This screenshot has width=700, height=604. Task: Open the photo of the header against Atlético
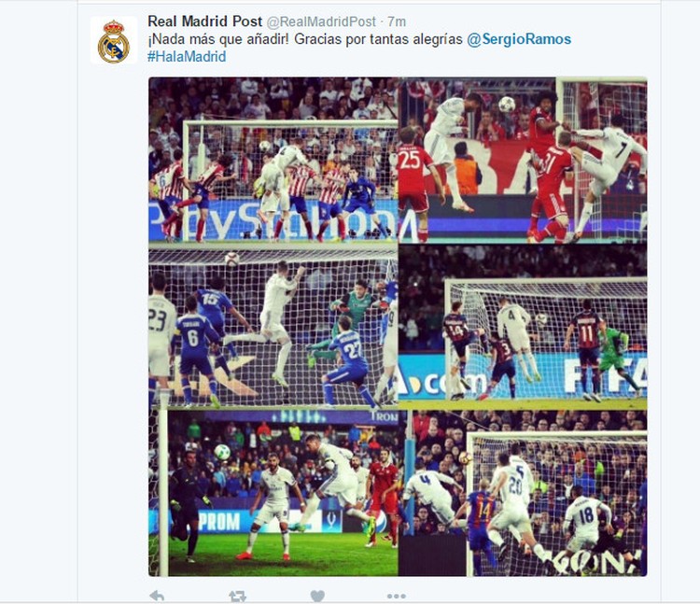(273, 160)
